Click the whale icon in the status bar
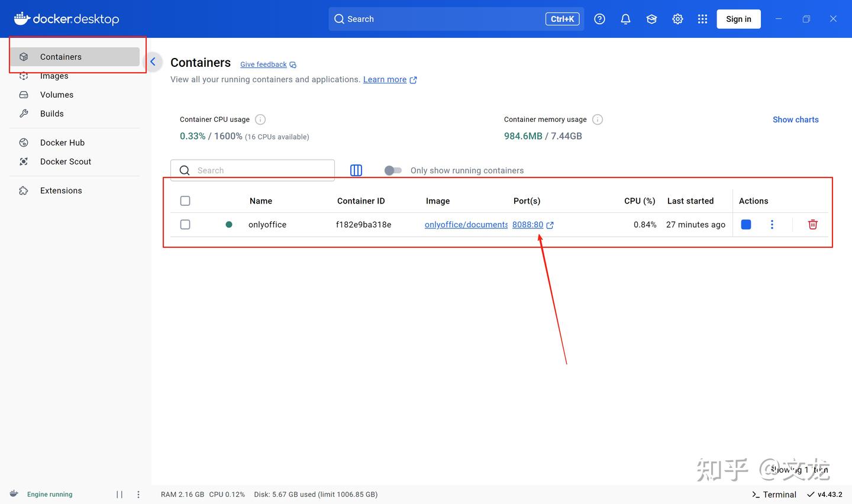Viewport: 852px width, 504px height. tap(14, 494)
